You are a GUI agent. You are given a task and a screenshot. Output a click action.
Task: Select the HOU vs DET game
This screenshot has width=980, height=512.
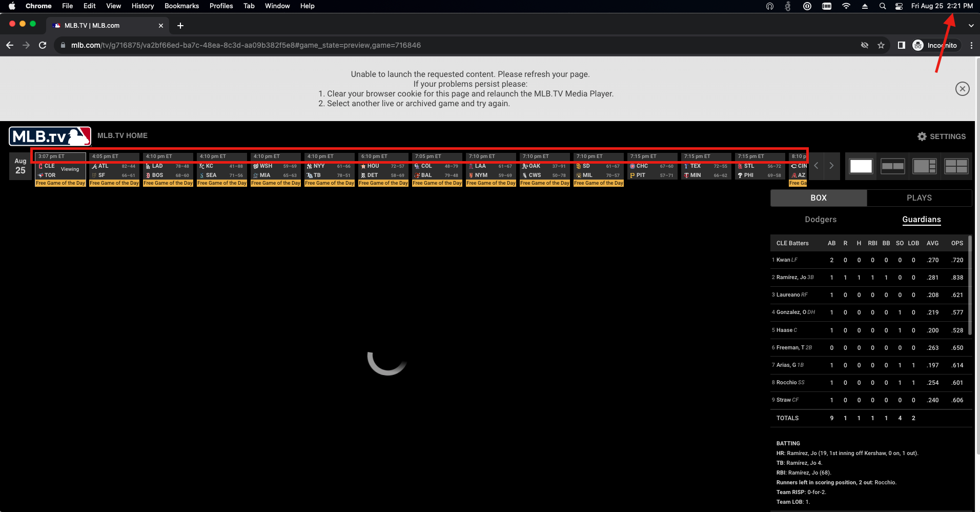[383, 169]
